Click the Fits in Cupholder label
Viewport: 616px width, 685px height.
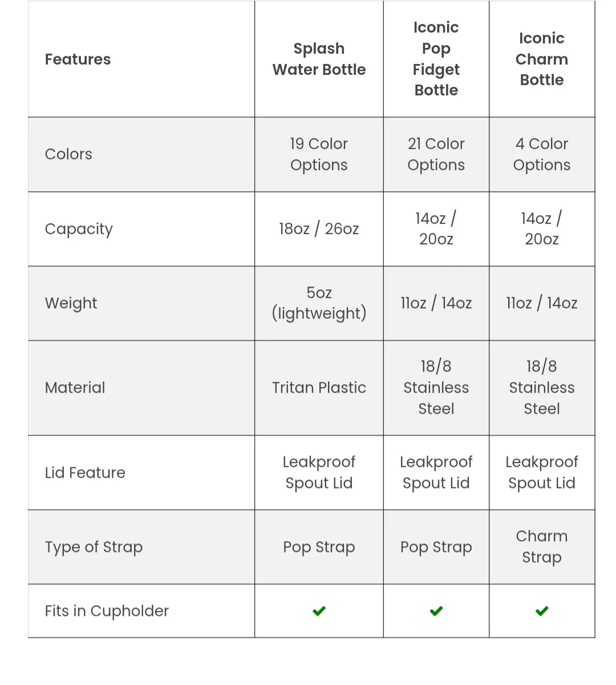(107, 611)
